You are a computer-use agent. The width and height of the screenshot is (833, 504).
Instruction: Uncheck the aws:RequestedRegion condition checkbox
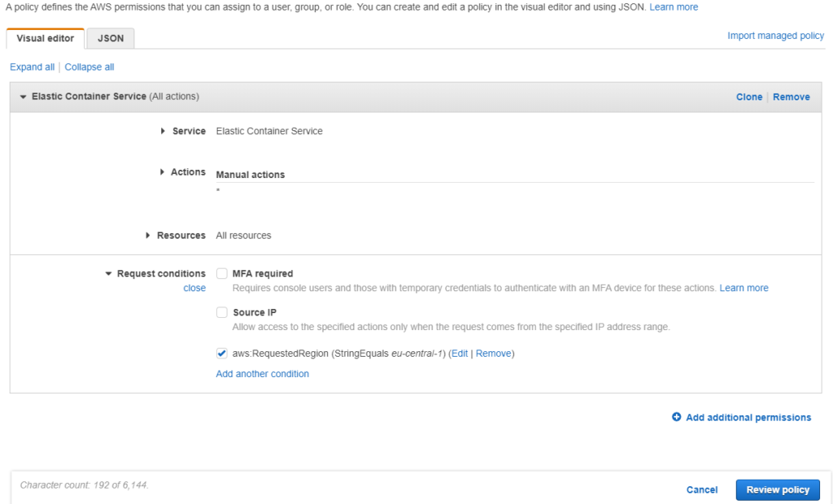(222, 354)
